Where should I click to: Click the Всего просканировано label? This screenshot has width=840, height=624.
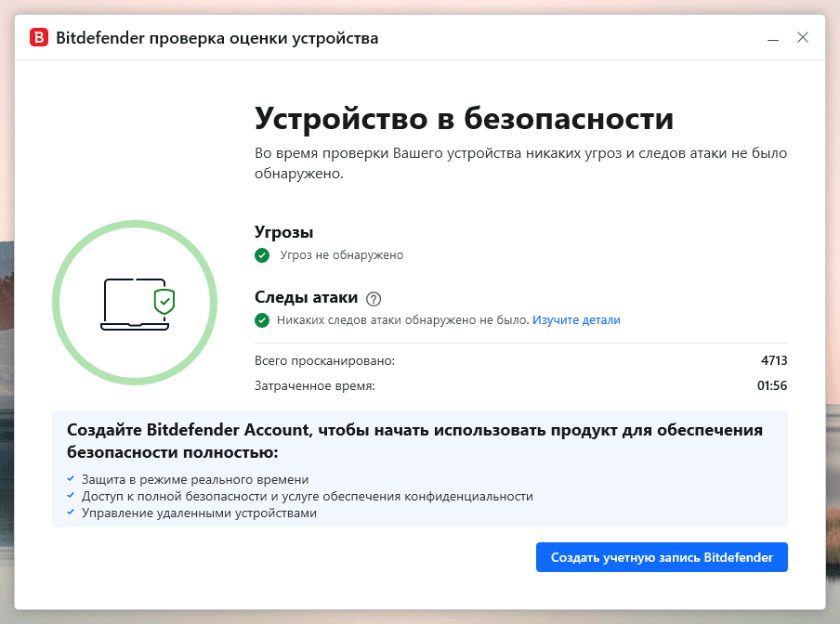point(324,360)
